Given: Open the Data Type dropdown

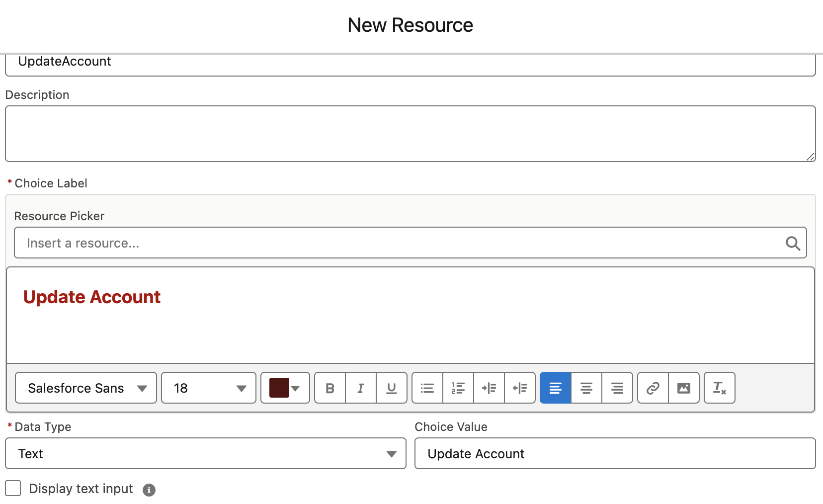Looking at the screenshot, I should coord(392,453).
